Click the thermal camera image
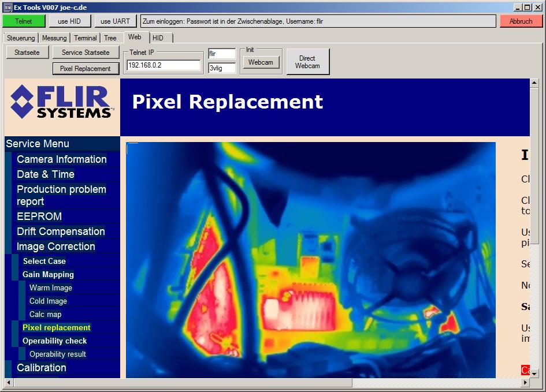Image resolution: width=546 pixels, height=392 pixels. pos(311,260)
